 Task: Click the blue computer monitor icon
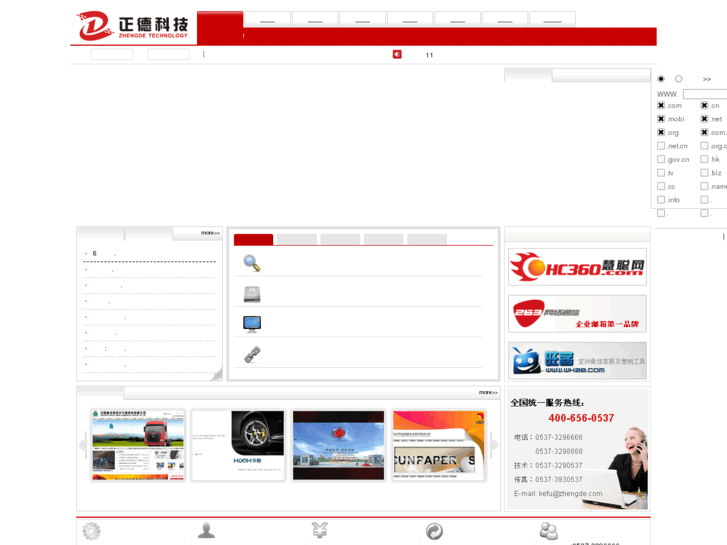click(x=252, y=324)
